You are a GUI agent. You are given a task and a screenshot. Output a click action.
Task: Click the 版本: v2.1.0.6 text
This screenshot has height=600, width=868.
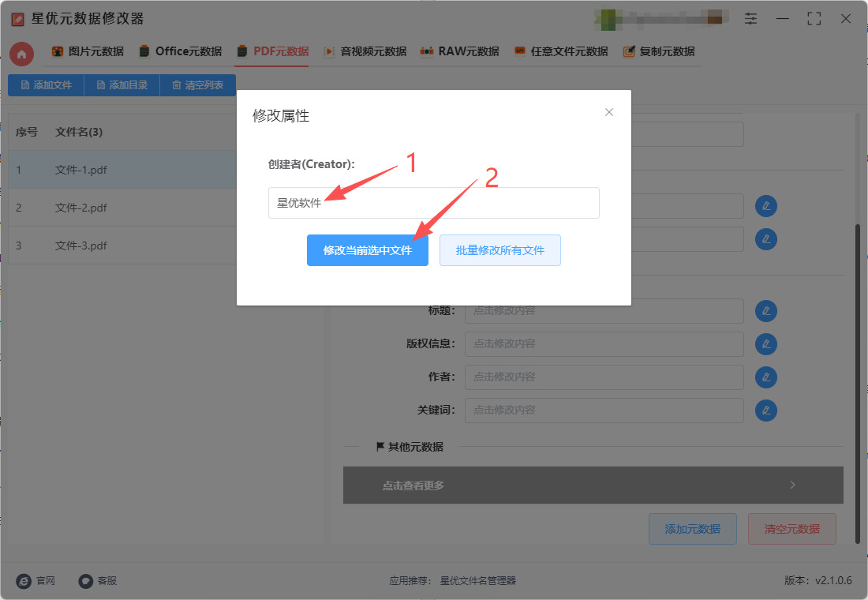pos(817,580)
